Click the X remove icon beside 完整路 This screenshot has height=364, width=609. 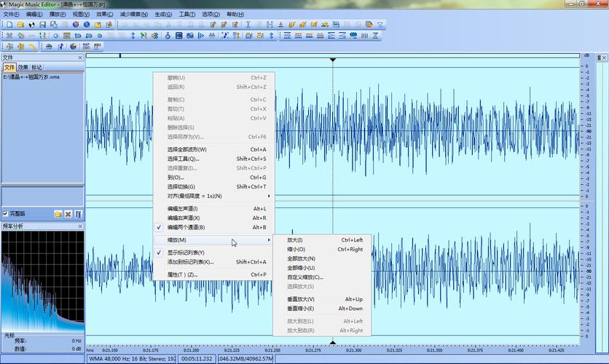(x=68, y=214)
